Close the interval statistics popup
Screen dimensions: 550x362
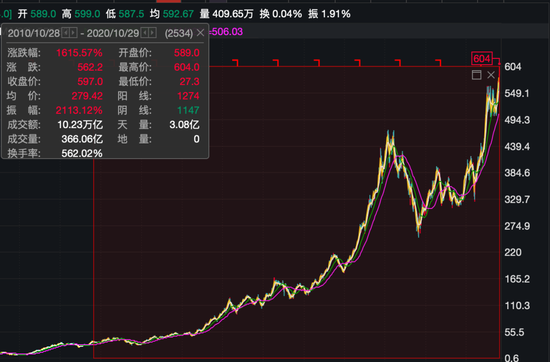click(x=200, y=33)
